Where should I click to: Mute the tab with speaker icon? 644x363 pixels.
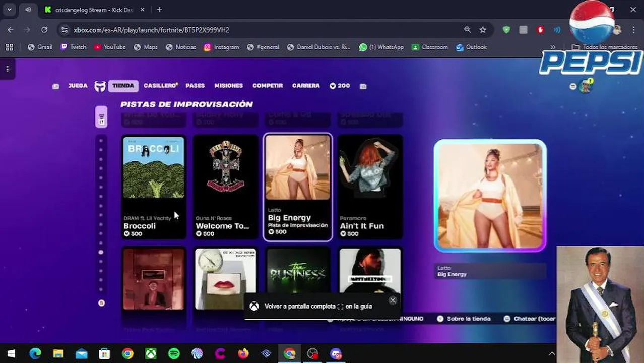(28, 10)
